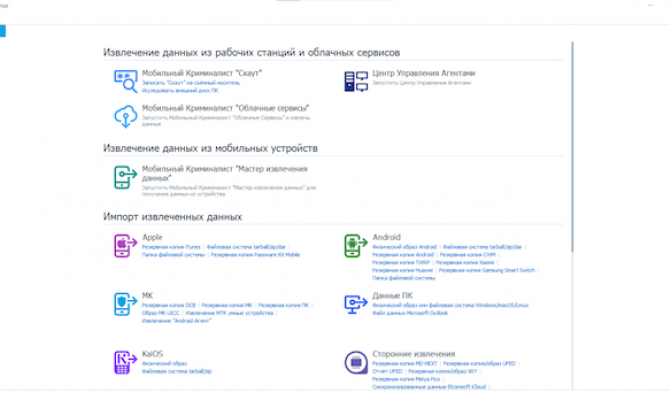This screenshot has width=670, height=400.
Task: Choose Резервная копия Xiaomi link
Action: [x=465, y=262]
